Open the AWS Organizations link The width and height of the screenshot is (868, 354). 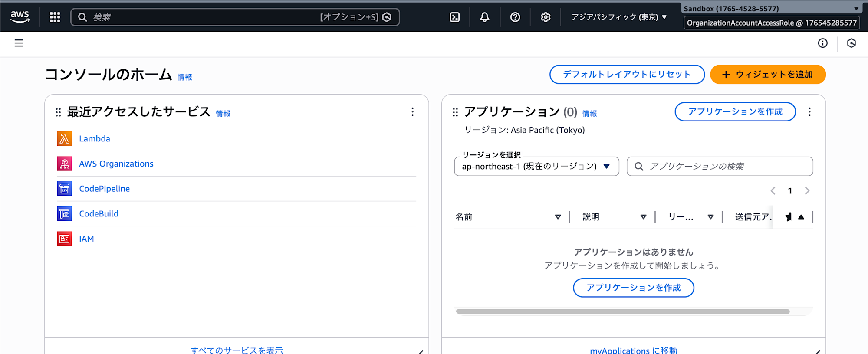point(116,164)
